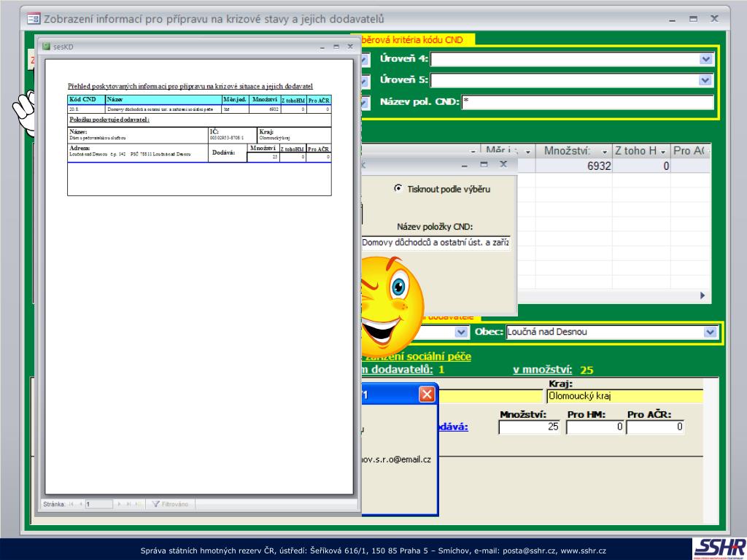Select the Množství column header

(574, 151)
